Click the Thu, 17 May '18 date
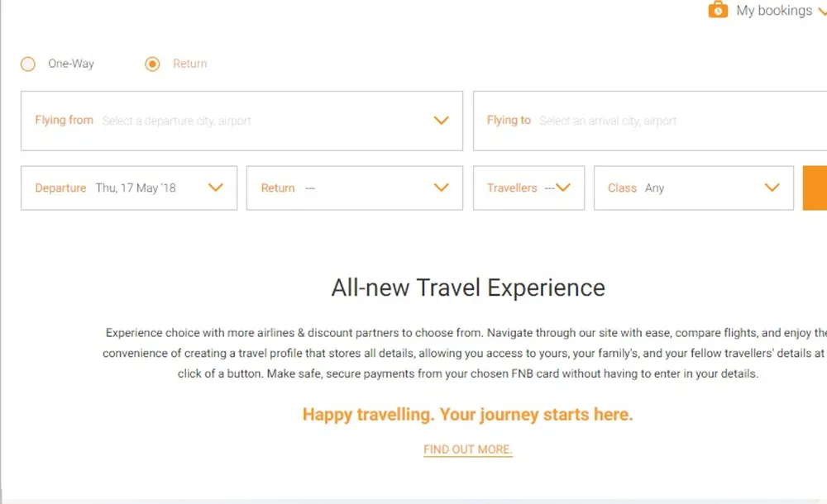Viewport: 827px width, 504px height. click(x=136, y=188)
